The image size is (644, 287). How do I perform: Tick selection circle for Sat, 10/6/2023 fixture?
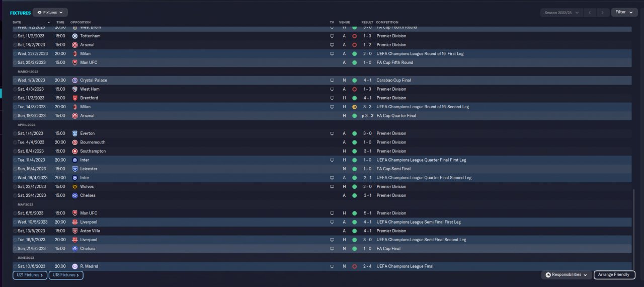click(15, 266)
